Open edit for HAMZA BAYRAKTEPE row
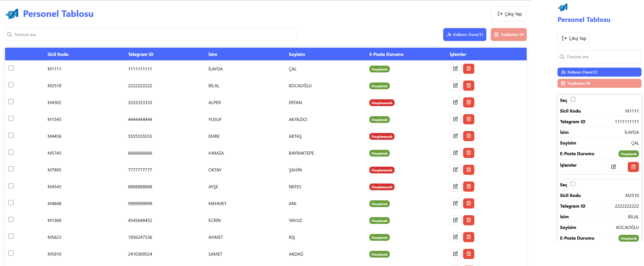This screenshot has width=644, height=266. pos(455,153)
